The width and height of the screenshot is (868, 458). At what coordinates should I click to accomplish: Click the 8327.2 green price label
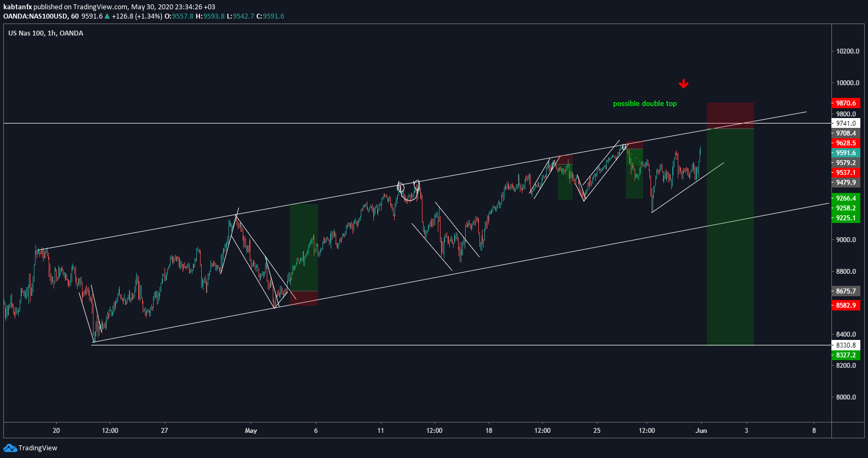tap(846, 355)
